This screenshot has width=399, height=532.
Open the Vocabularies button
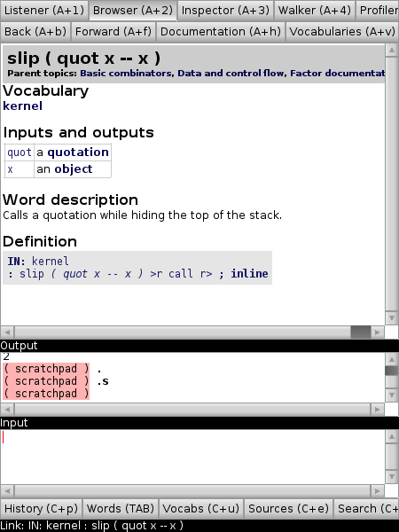tap(342, 32)
